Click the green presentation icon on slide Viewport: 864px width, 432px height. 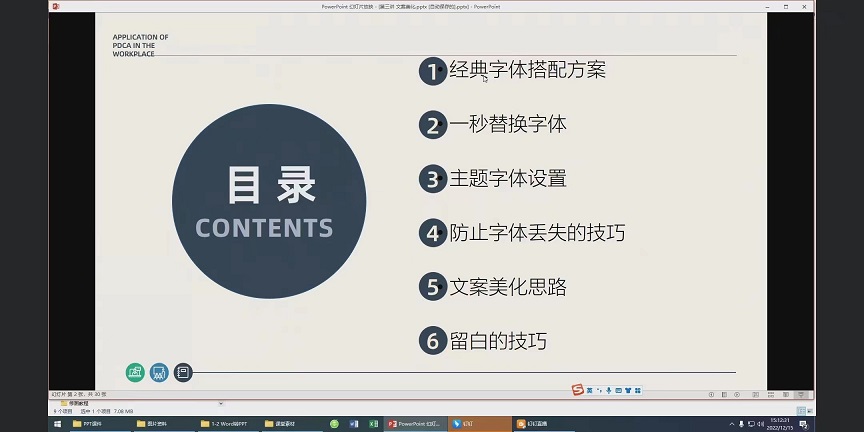pyautogui.click(x=135, y=372)
